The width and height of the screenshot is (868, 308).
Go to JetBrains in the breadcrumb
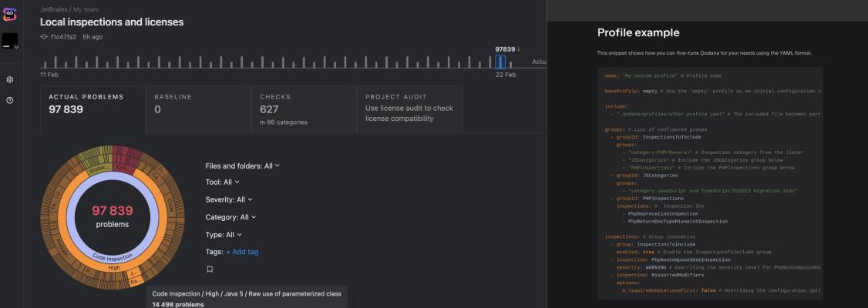pyautogui.click(x=55, y=10)
